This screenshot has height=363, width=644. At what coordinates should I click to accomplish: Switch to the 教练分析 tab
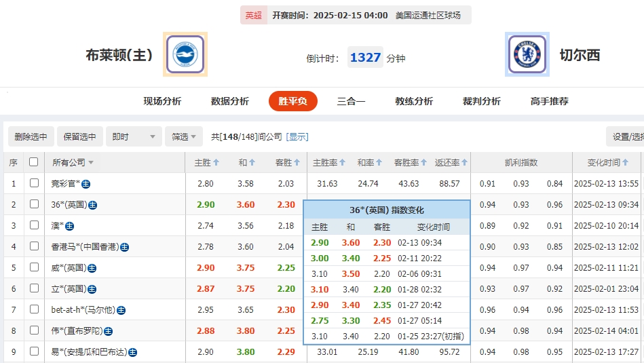(414, 101)
